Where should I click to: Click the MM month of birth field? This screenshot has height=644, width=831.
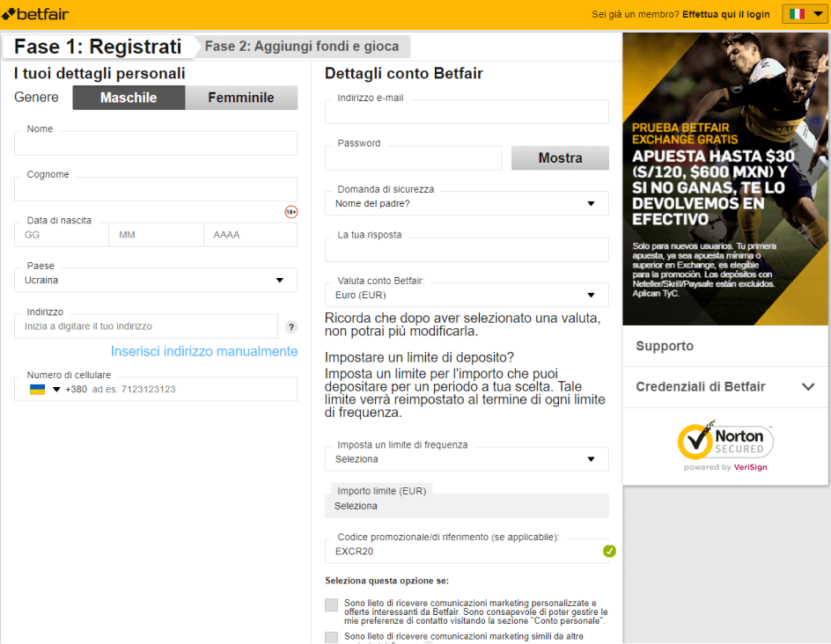point(156,235)
